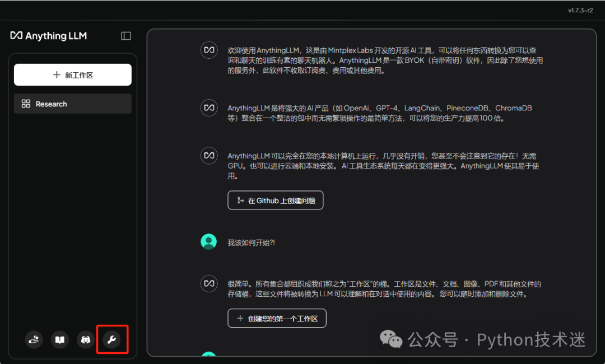Click the support hand-heart icon
This screenshot has height=364, width=605.
tap(34, 340)
